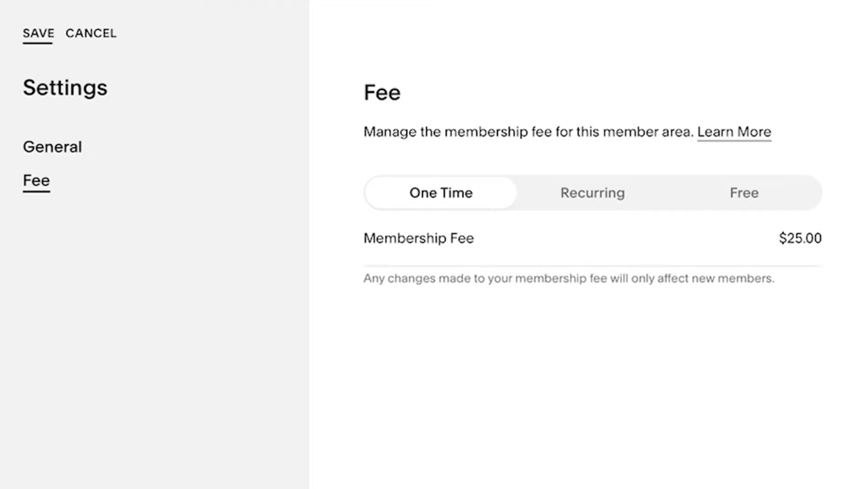Image resolution: width=868 pixels, height=489 pixels.
Task: Select Fee in the settings sidebar
Action: click(36, 180)
